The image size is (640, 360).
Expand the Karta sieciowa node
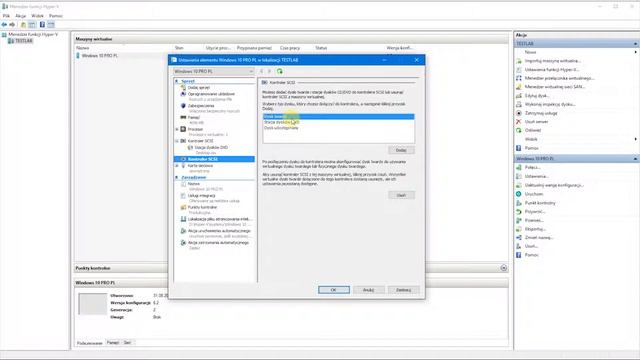click(x=177, y=166)
